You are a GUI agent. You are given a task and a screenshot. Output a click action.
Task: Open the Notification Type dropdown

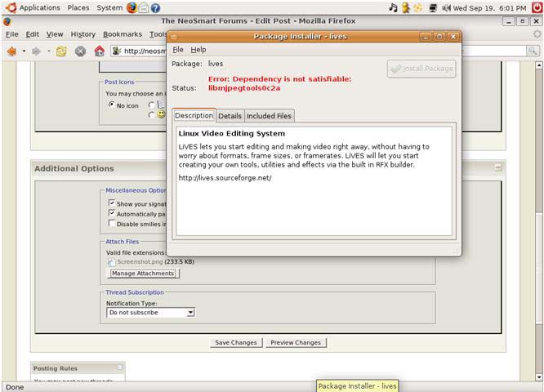[x=151, y=313]
